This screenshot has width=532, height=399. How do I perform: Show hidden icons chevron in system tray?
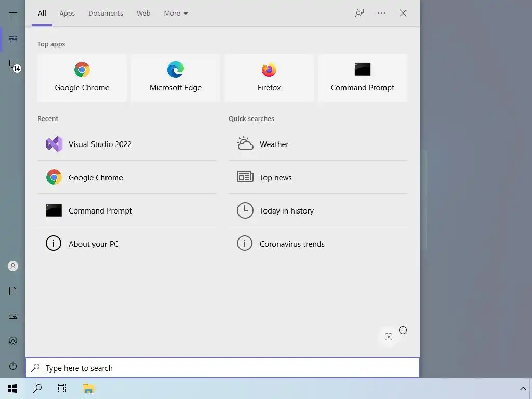point(523,389)
